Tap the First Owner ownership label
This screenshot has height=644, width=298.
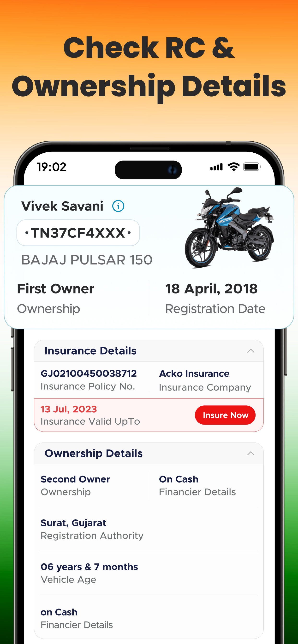[56, 289]
